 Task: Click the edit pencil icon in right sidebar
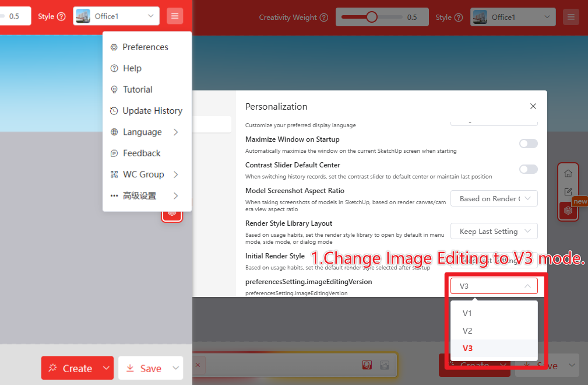[x=568, y=191]
